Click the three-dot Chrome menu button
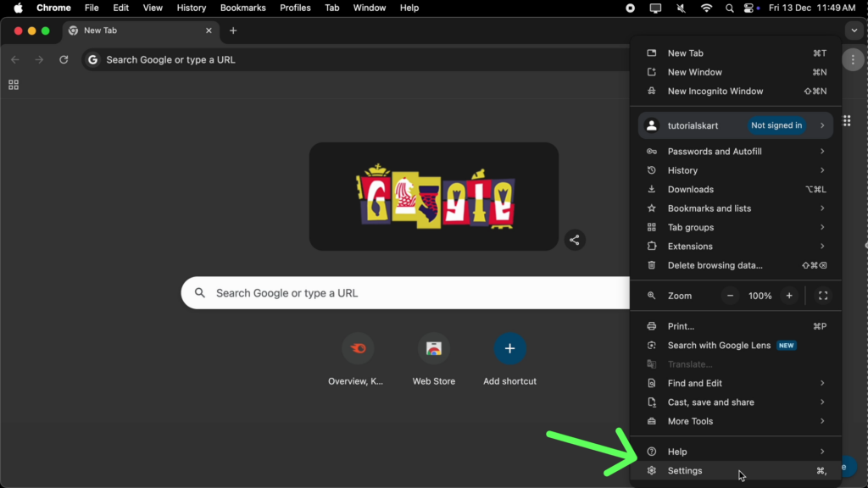This screenshot has width=868, height=488. (853, 60)
